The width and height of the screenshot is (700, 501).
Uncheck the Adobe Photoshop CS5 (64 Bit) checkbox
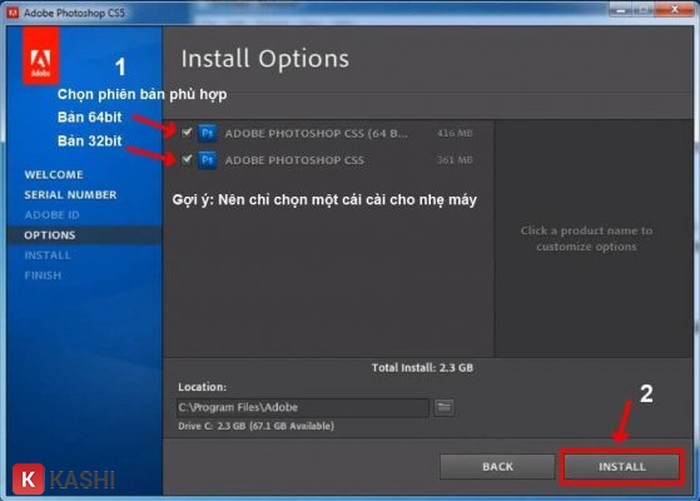187,133
